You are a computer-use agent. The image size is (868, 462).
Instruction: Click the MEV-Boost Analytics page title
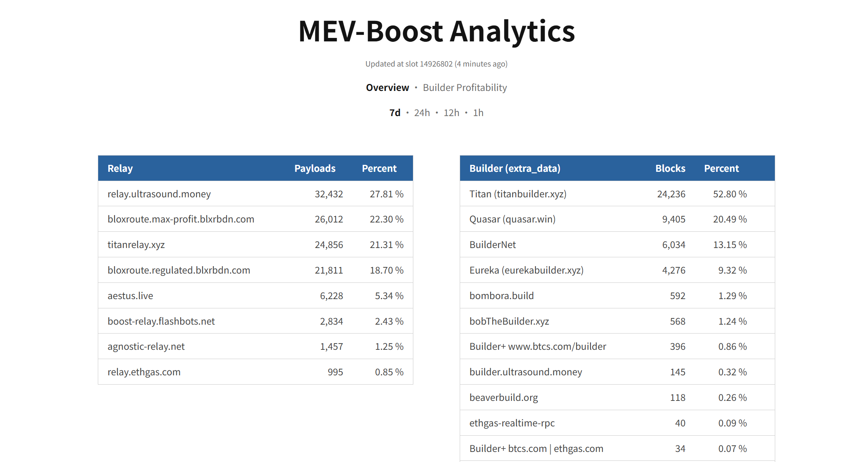pos(437,31)
